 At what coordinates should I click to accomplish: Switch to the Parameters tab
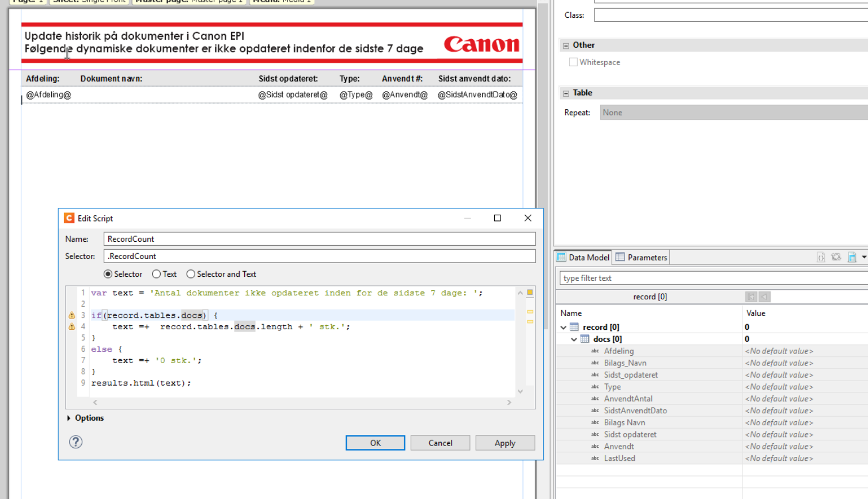641,257
